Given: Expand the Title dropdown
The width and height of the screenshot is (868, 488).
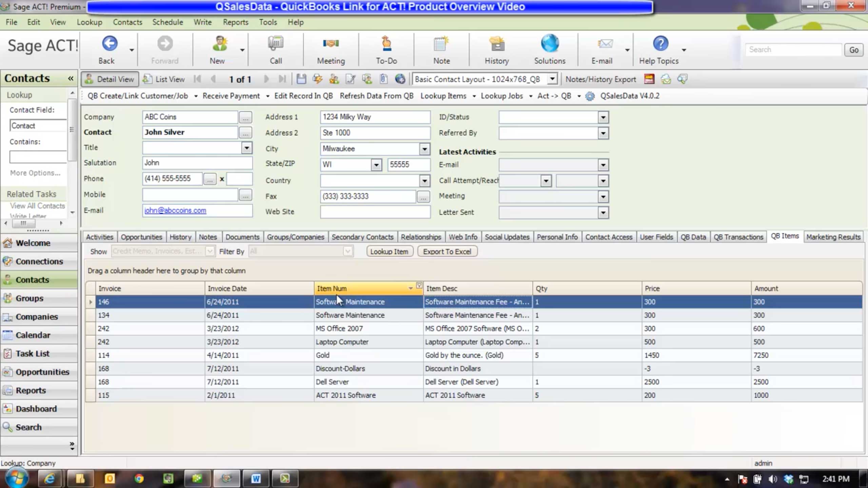Looking at the screenshot, I should pos(247,148).
